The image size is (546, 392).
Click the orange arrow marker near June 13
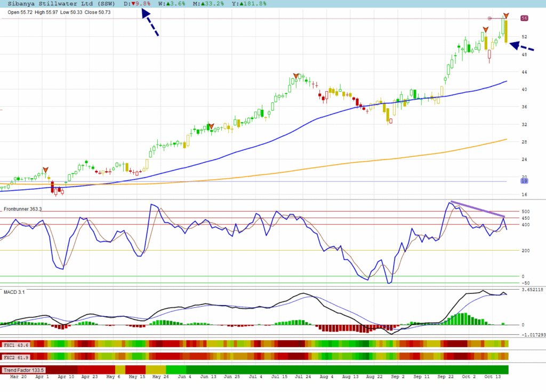click(211, 126)
